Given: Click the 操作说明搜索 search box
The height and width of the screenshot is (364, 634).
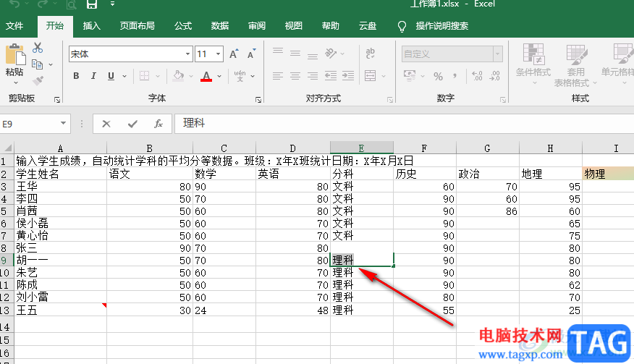Looking at the screenshot, I should tap(441, 26).
